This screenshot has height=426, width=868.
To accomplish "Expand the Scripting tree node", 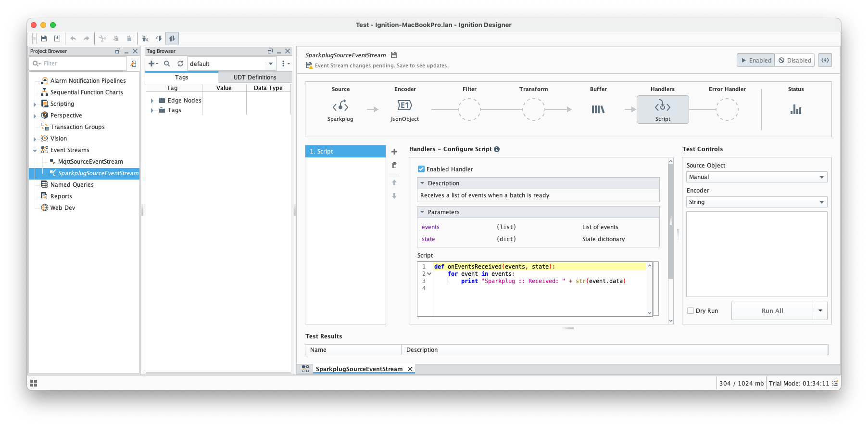I will tap(35, 104).
